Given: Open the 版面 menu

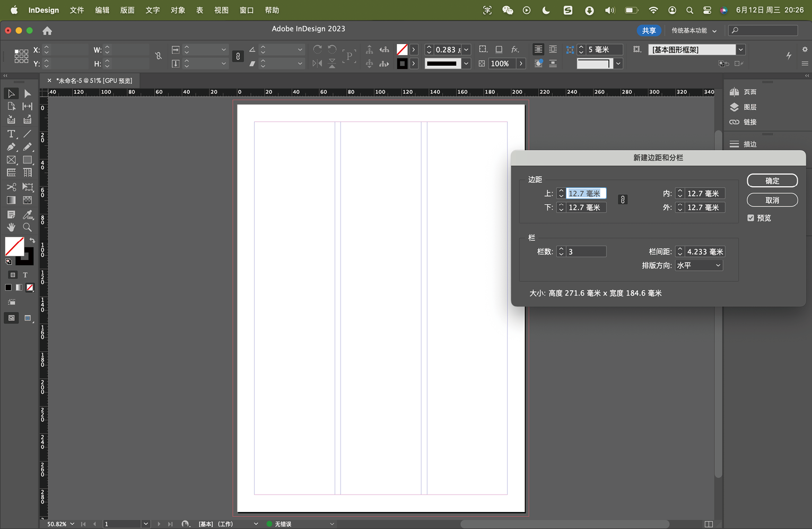Looking at the screenshot, I should pyautogui.click(x=127, y=10).
